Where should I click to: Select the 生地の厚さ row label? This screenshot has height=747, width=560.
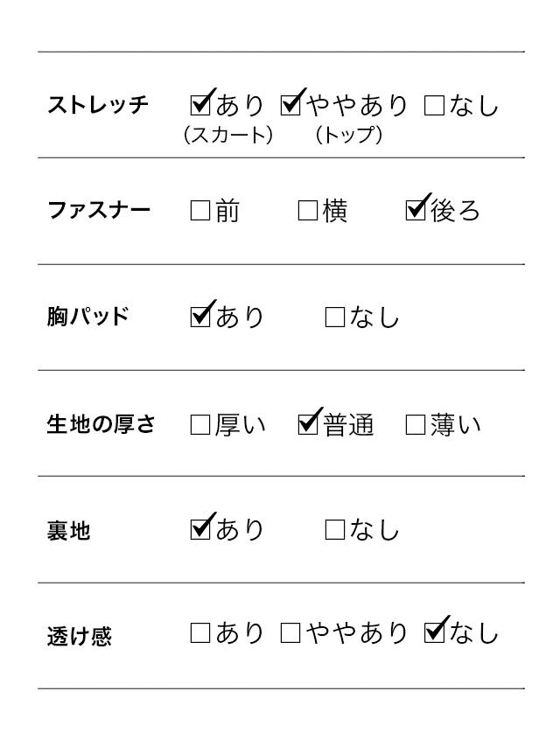(x=101, y=425)
